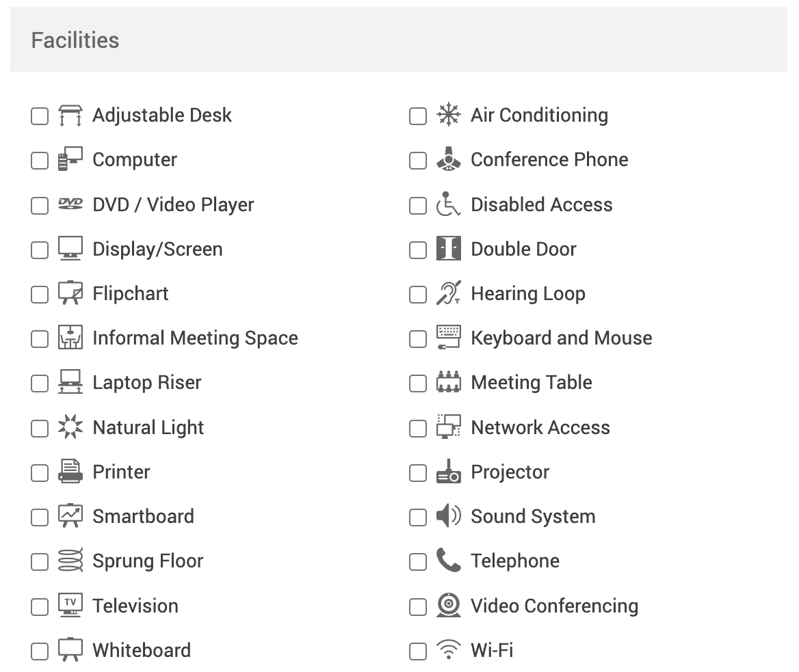Click the Facilities section header
799x672 pixels.
click(75, 40)
